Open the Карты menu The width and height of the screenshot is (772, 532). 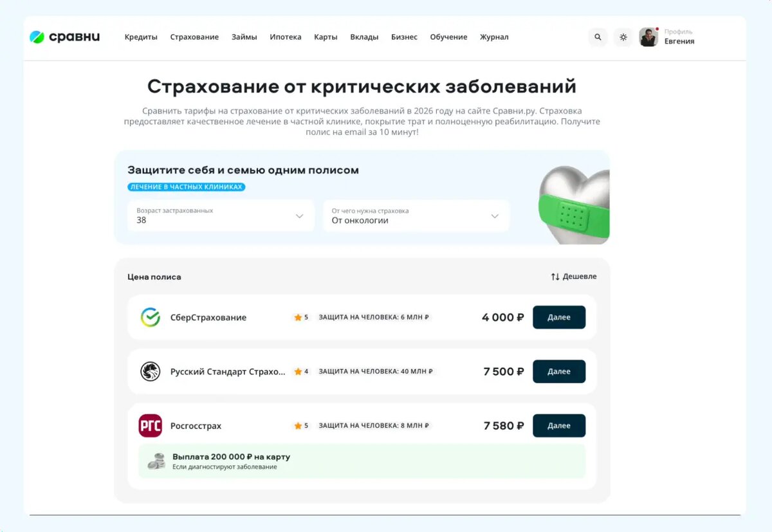click(326, 37)
